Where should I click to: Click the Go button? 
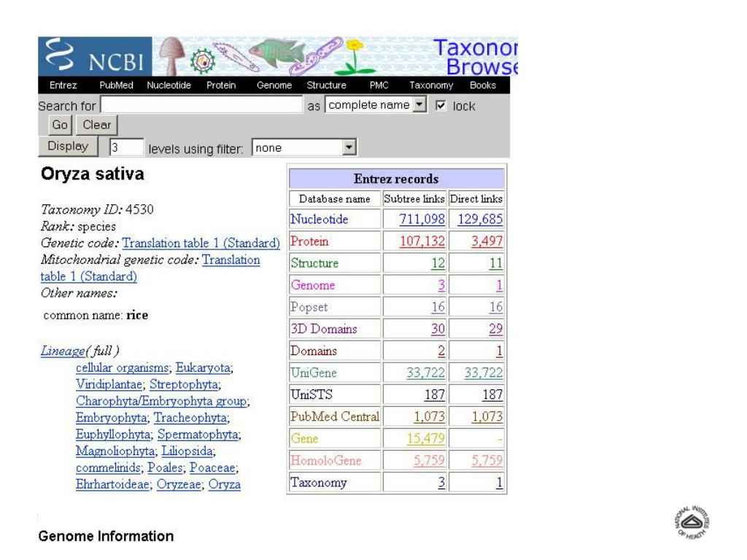click(60, 125)
